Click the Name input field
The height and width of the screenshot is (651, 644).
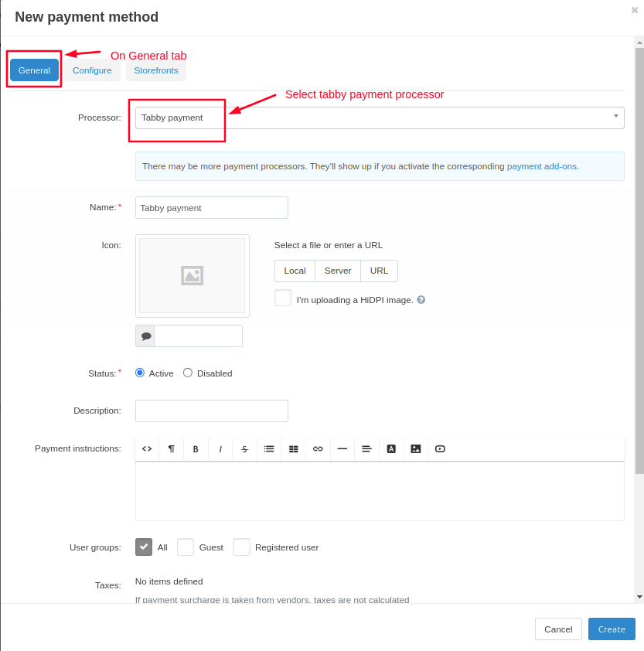212,207
